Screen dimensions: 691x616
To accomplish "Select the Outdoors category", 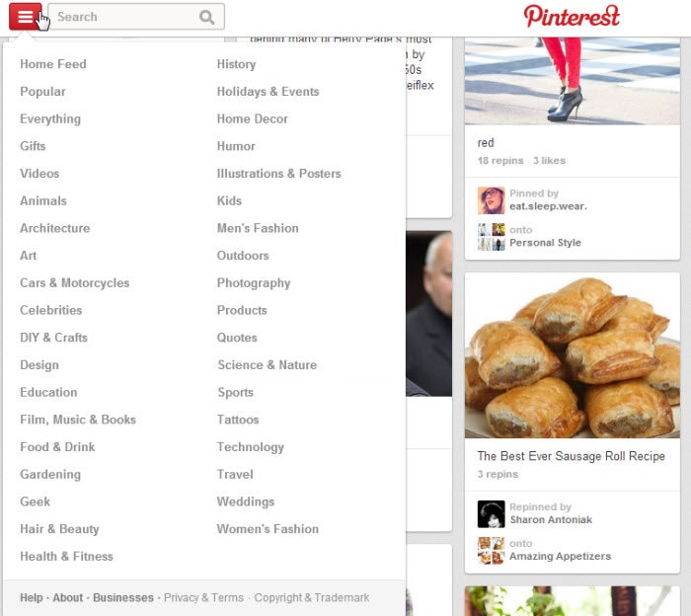I will tap(243, 256).
